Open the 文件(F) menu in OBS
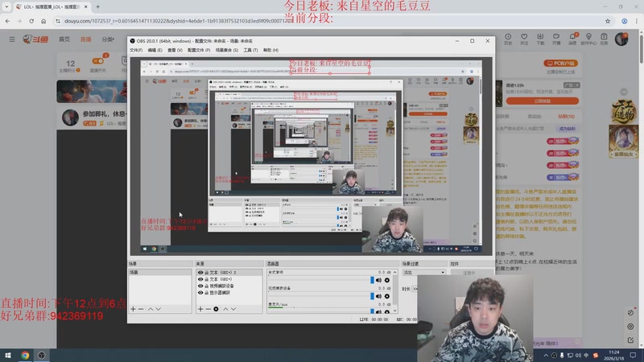The width and height of the screenshot is (644, 362). (x=136, y=50)
